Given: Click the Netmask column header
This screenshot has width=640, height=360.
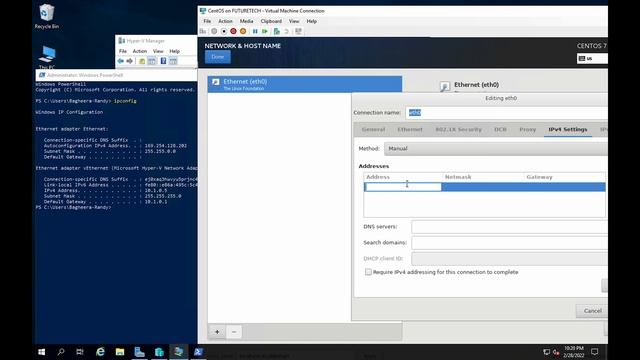Looking at the screenshot, I should [458, 177].
